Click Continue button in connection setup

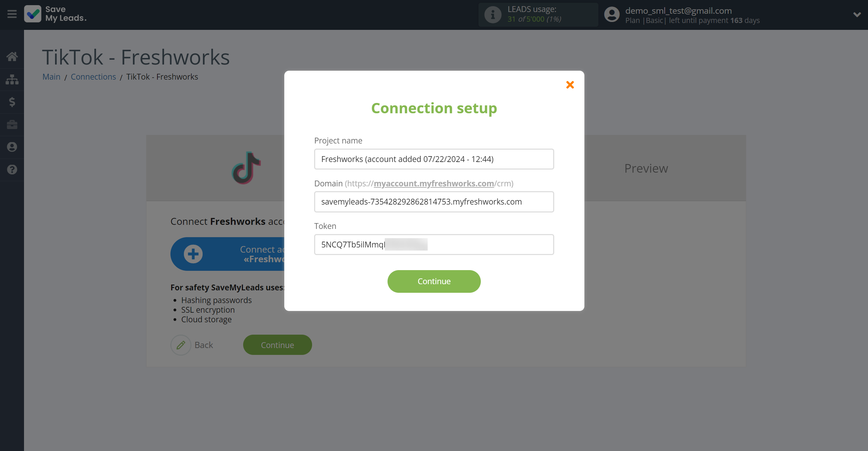[x=434, y=281]
